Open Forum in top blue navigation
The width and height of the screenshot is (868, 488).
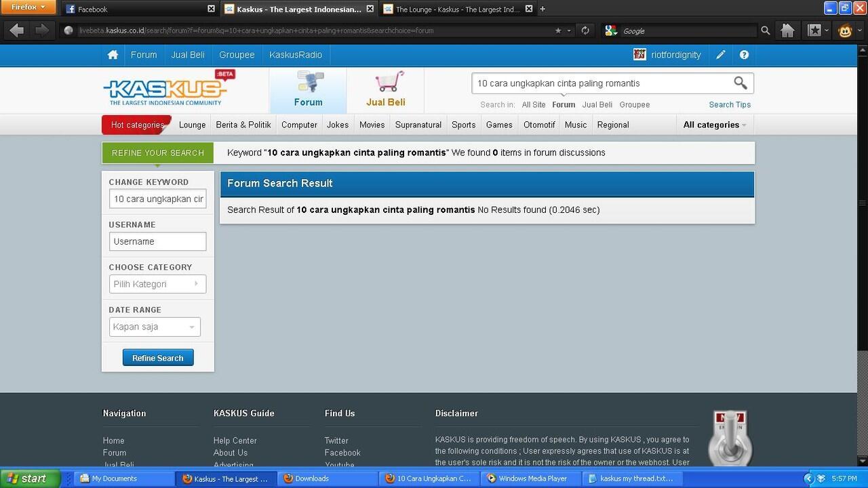(144, 55)
